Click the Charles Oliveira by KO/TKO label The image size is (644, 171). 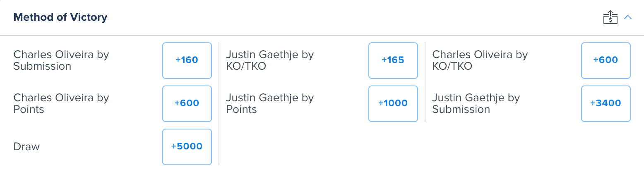pos(480,61)
